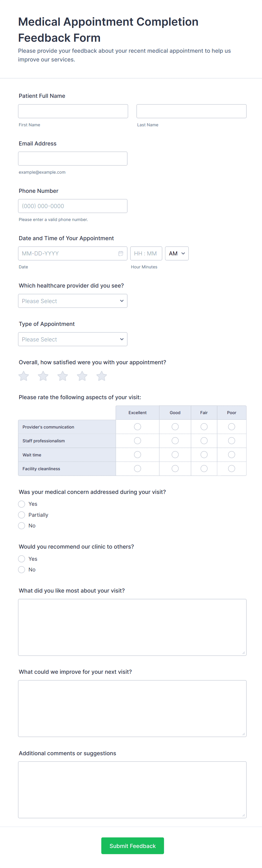262x868 pixels.
Task: Rate appointment with the first star
Action: click(x=24, y=376)
